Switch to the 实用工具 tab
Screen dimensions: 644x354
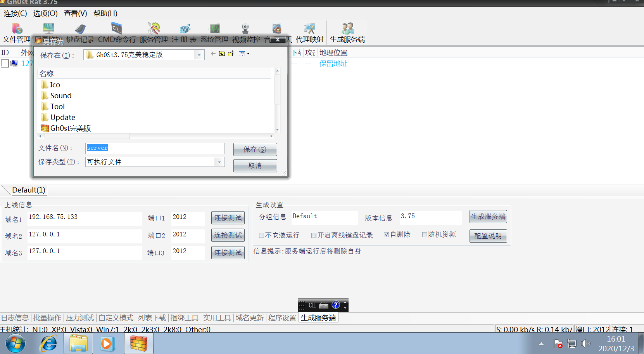coord(217,318)
